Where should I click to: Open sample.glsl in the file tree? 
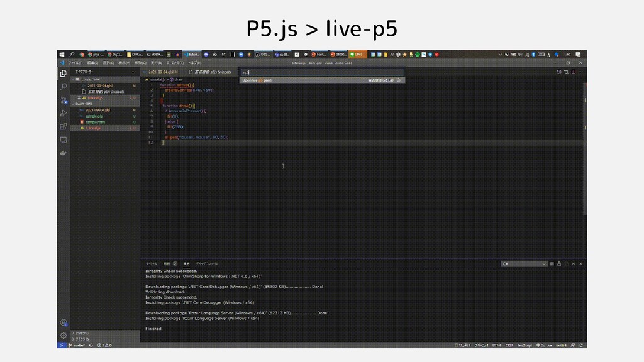click(94, 116)
